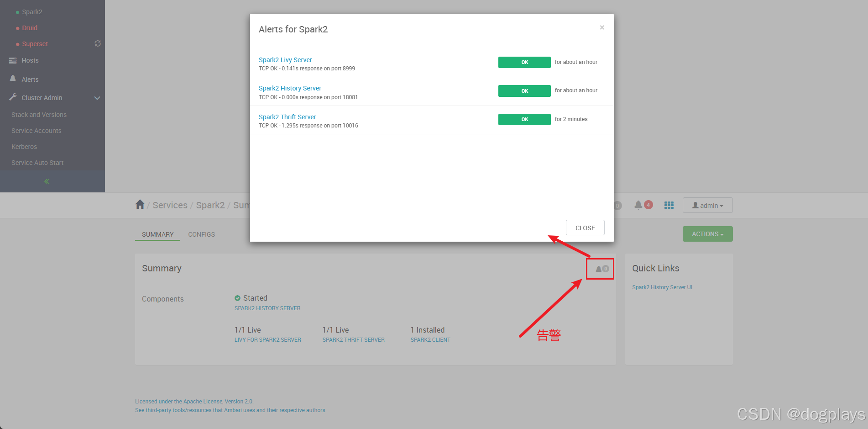Click 'TCP OK - 0.141s response on port 8999'
Screen dimensions: 868x429
pyautogui.click(x=307, y=69)
